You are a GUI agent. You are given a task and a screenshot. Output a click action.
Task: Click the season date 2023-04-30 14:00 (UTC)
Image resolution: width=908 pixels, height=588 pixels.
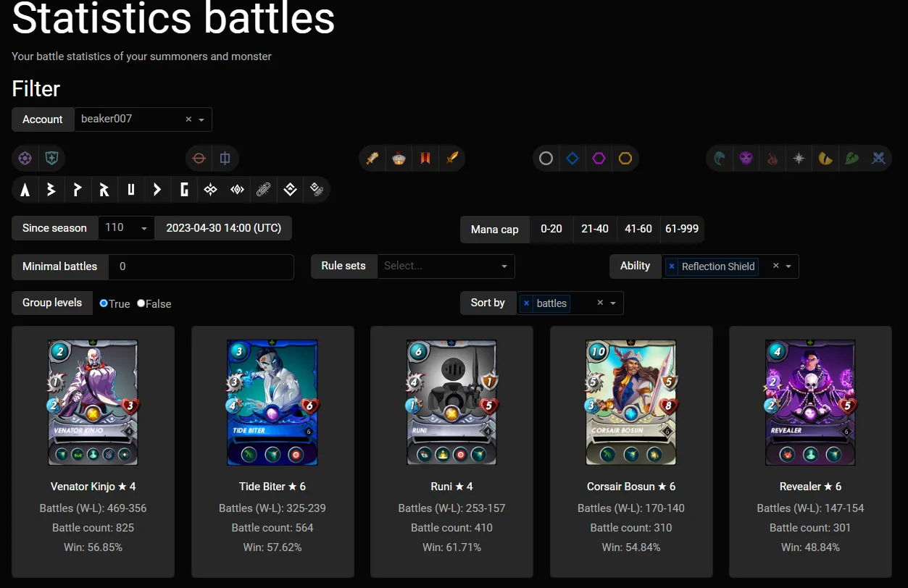[x=223, y=227]
